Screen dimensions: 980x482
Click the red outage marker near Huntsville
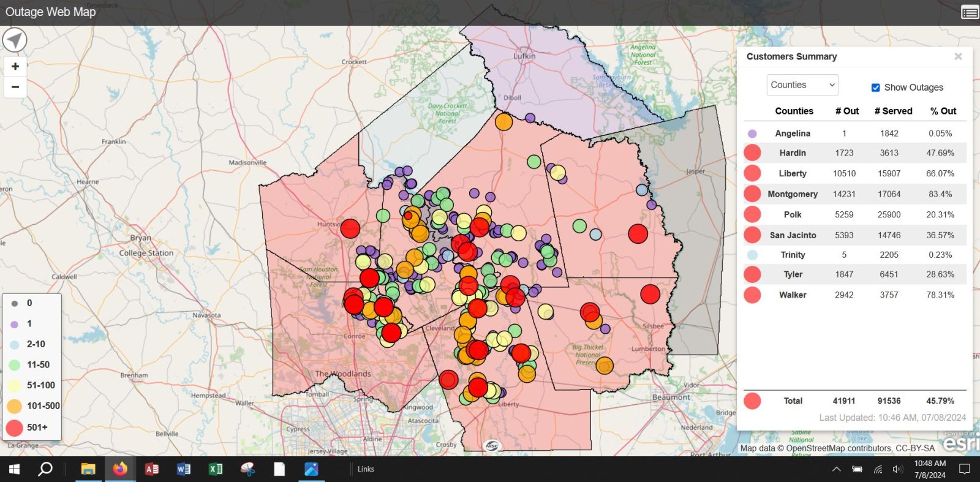click(x=350, y=228)
